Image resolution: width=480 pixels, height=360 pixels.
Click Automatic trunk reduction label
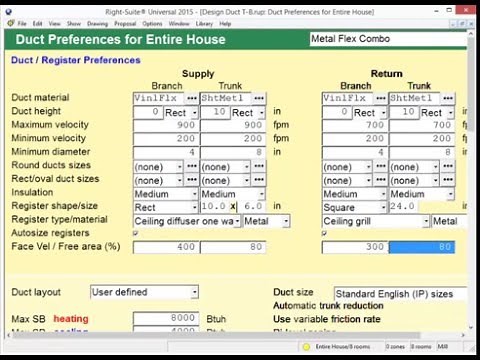click(x=328, y=306)
